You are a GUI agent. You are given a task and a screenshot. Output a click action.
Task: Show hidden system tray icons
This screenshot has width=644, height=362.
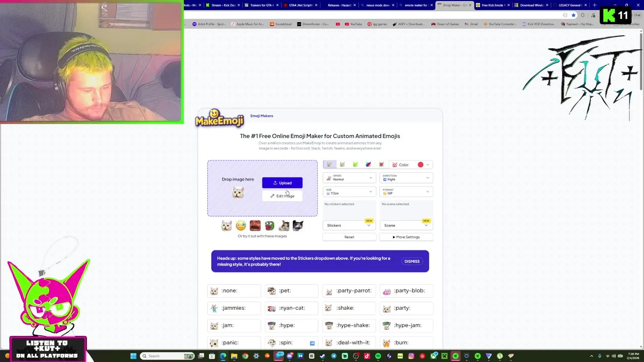(592, 356)
